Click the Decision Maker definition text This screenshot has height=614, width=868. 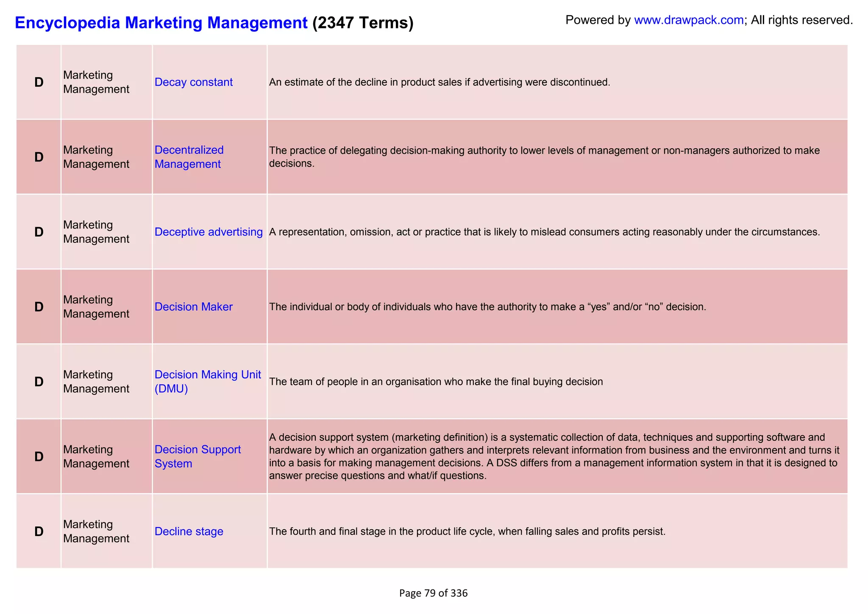pyautogui.click(x=487, y=307)
